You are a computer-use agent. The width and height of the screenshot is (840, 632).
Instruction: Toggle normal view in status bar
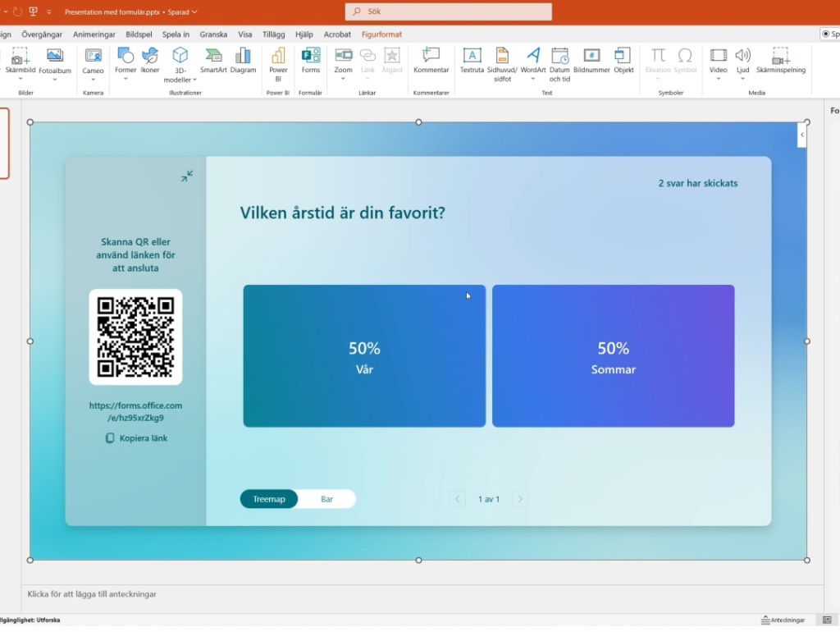coord(827,621)
